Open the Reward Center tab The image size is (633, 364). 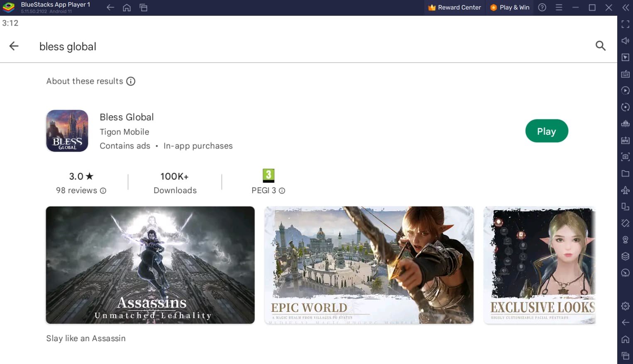[x=455, y=7]
